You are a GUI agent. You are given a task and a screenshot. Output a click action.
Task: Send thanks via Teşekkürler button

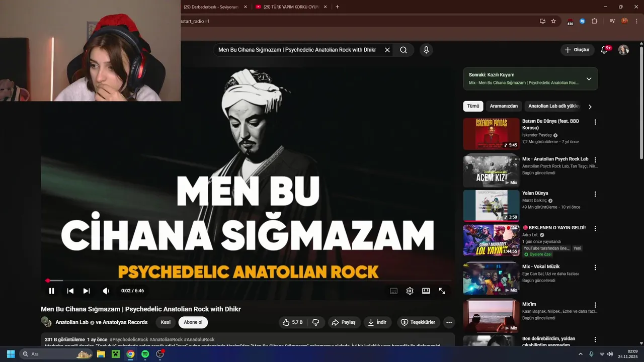(418, 322)
